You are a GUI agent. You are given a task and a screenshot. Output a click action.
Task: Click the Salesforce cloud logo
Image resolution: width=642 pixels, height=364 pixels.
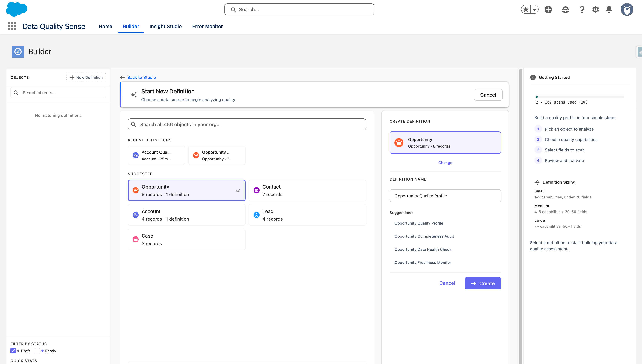pos(16,10)
